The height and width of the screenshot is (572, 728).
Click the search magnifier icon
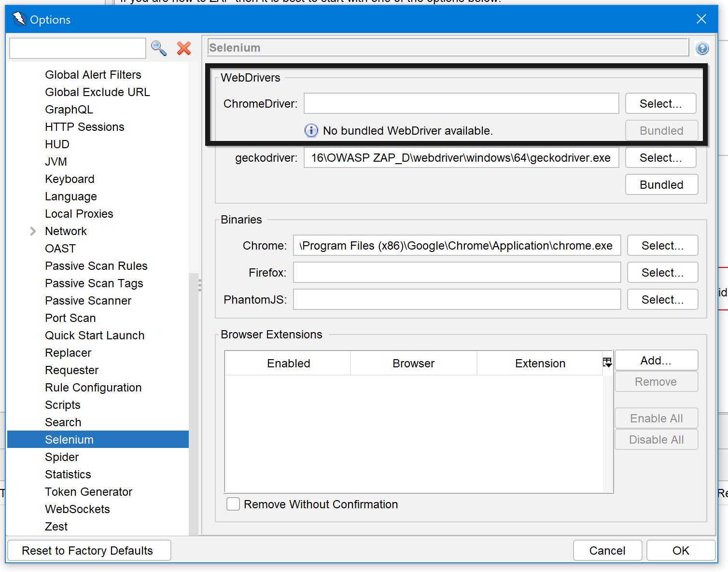pos(159,48)
